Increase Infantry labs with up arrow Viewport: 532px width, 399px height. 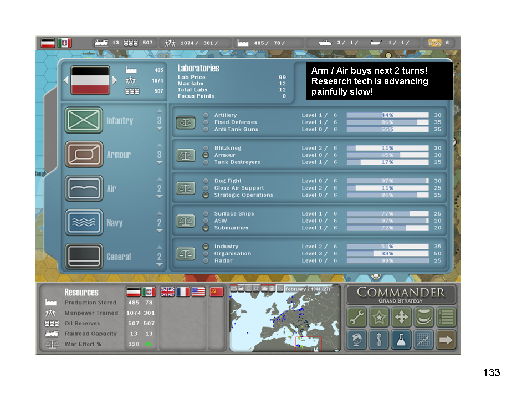(160, 111)
